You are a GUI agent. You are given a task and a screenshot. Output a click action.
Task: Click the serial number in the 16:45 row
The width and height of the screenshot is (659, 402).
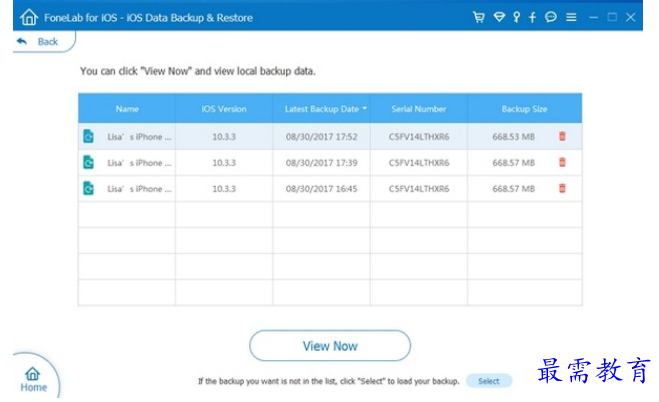coord(419,189)
